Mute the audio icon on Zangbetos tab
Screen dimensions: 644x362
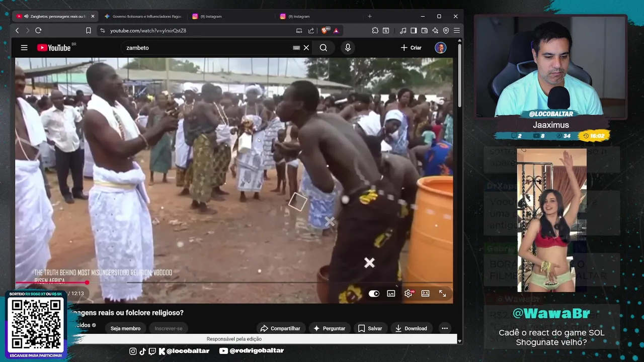(x=26, y=17)
